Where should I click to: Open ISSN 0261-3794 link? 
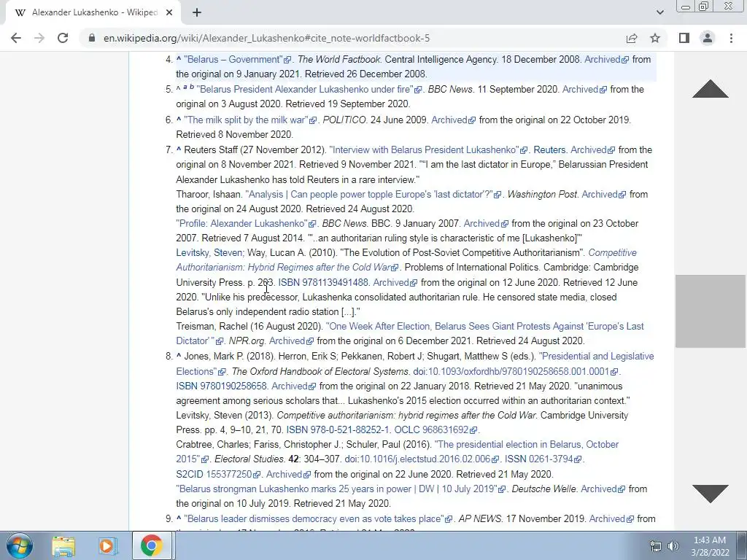(543, 459)
